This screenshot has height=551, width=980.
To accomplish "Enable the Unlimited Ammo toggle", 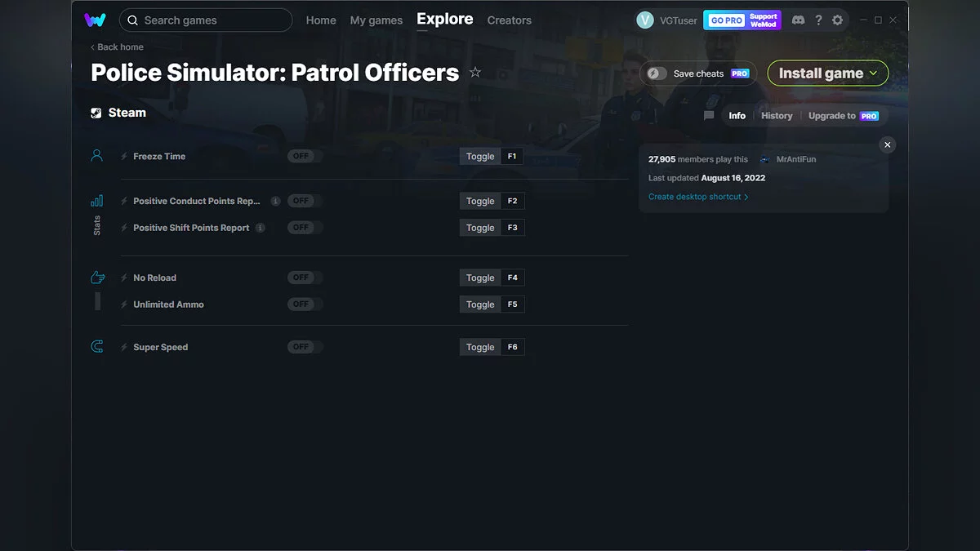I will coord(303,304).
